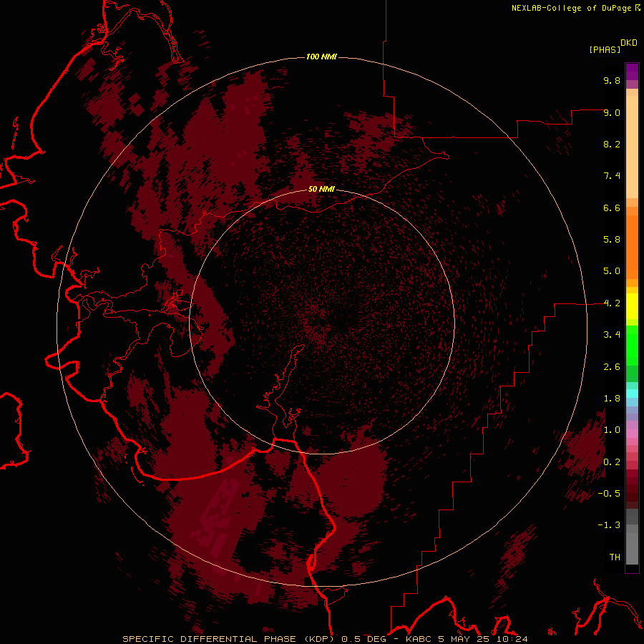Click the 8.2 scale value

point(612,144)
